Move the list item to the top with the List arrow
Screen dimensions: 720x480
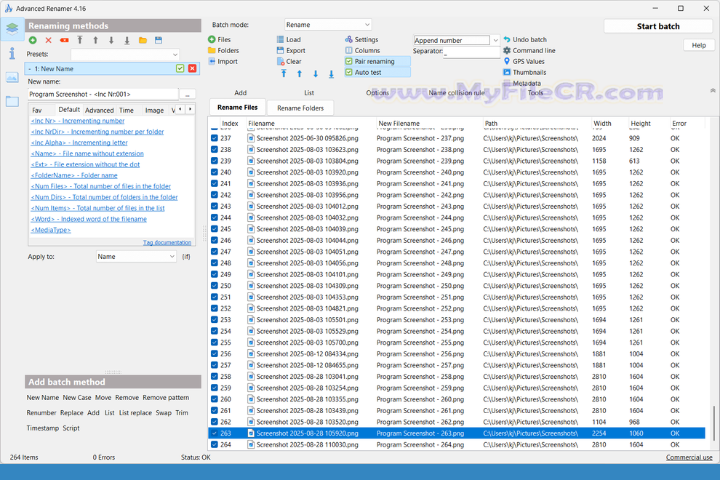pos(284,74)
